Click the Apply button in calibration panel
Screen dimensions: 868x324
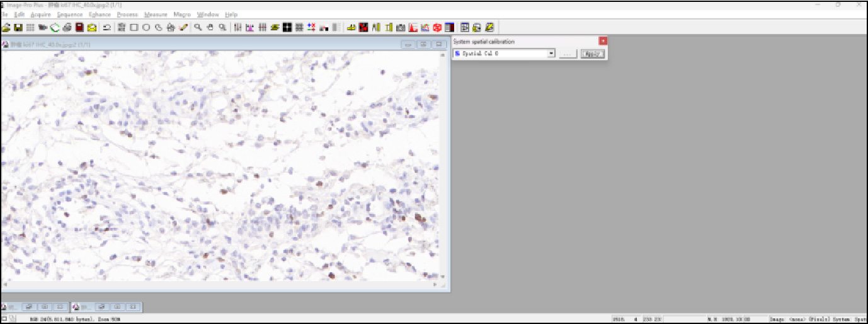click(x=592, y=54)
